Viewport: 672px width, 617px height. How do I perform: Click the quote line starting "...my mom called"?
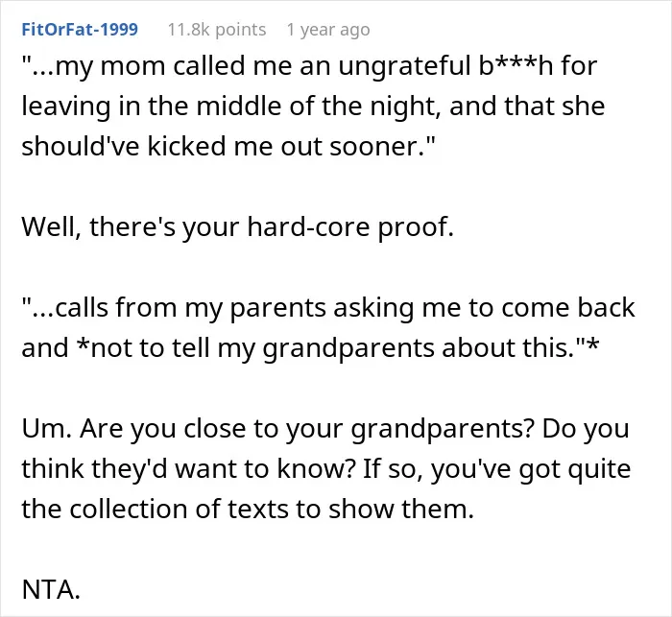click(x=309, y=67)
